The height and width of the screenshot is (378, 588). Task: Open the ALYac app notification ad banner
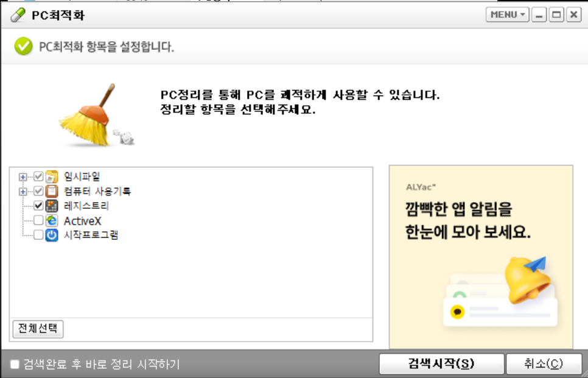(481, 257)
